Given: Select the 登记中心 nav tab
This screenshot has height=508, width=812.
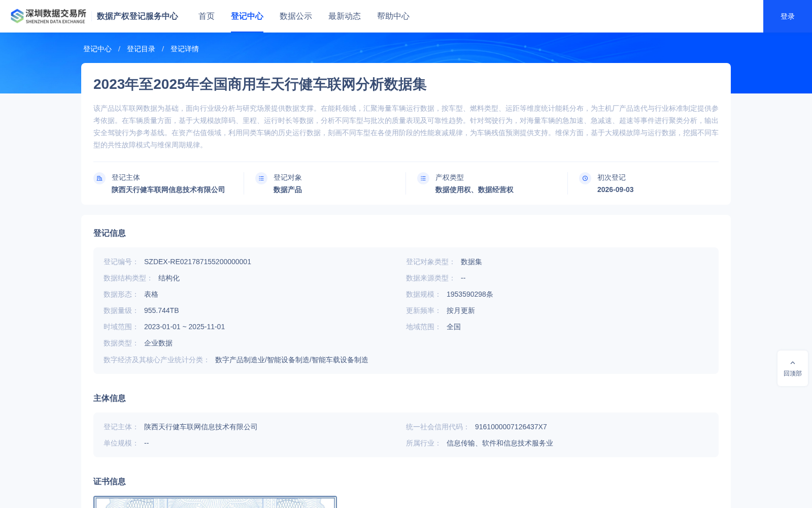Looking at the screenshot, I should coord(247,16).
